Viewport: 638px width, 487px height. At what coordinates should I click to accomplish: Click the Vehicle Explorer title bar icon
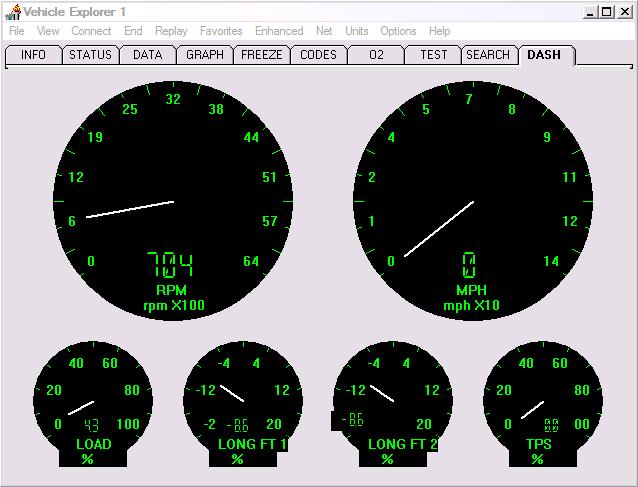pyautogui.click(x=12, y=11)
